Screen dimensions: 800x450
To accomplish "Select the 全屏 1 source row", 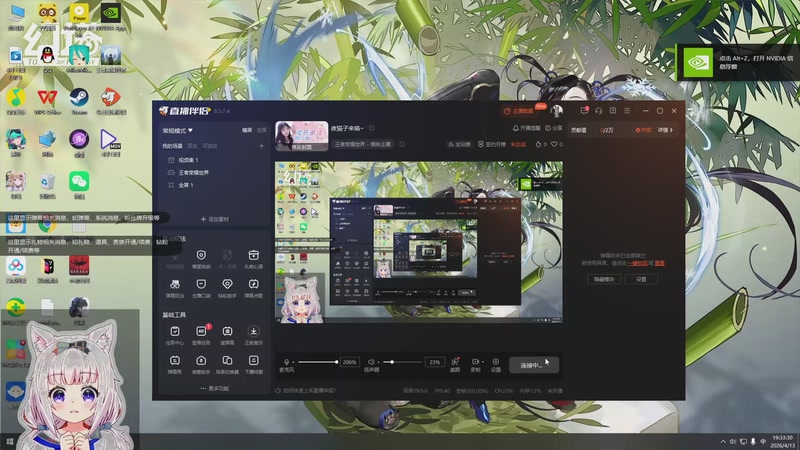I will pyautogui.click(x=214, y=185).
